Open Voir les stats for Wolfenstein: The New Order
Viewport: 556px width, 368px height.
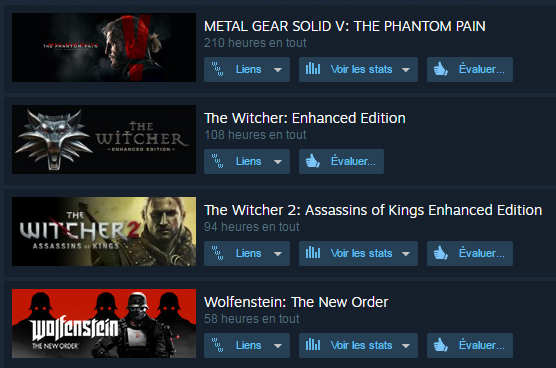358,345
